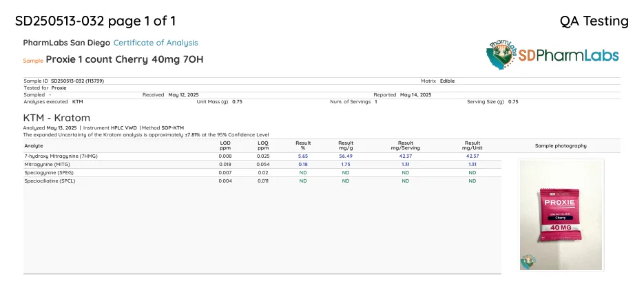644x286 pixels.
Task: Click the 'Result %' column header
Action: point(303,145)
